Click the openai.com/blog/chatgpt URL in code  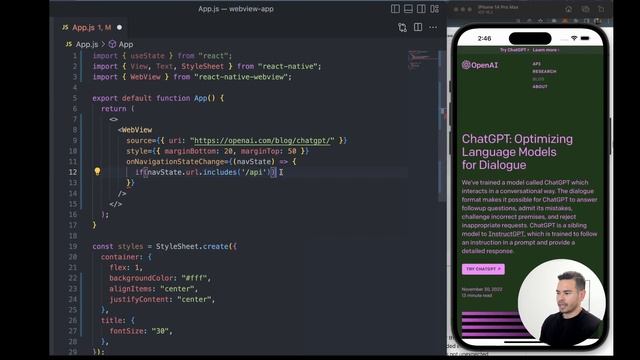point(262,140)
